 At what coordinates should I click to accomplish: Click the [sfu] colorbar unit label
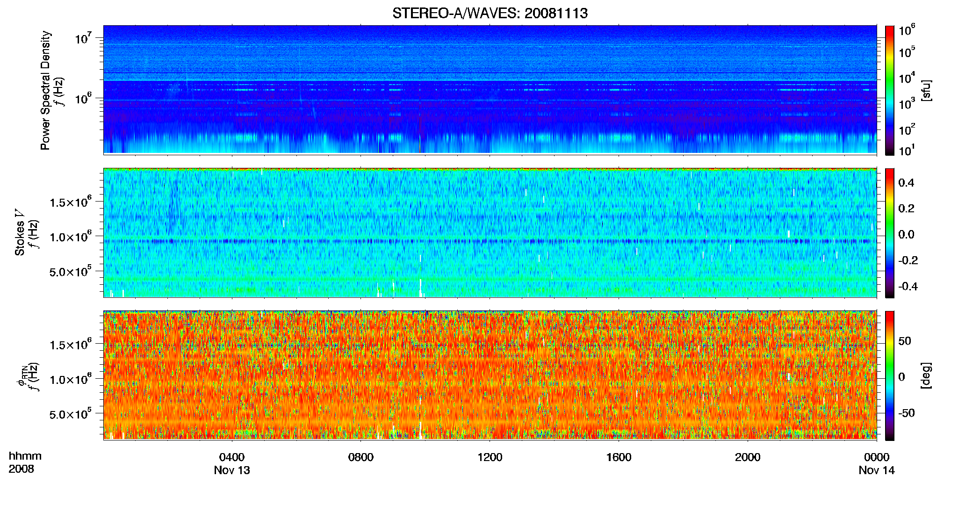926,90
